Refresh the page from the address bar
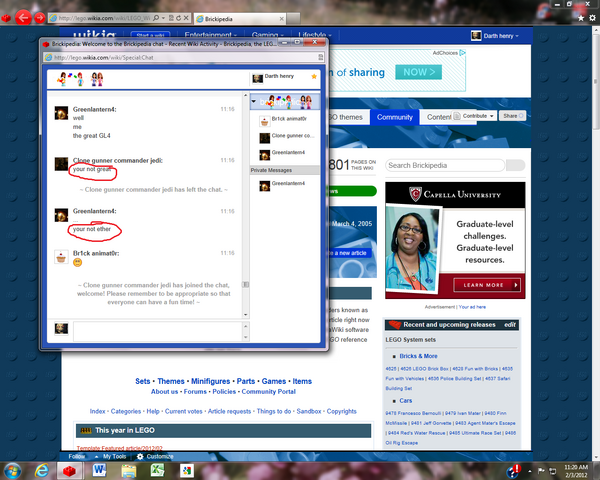600x480 pixels. tap(179, 18)
